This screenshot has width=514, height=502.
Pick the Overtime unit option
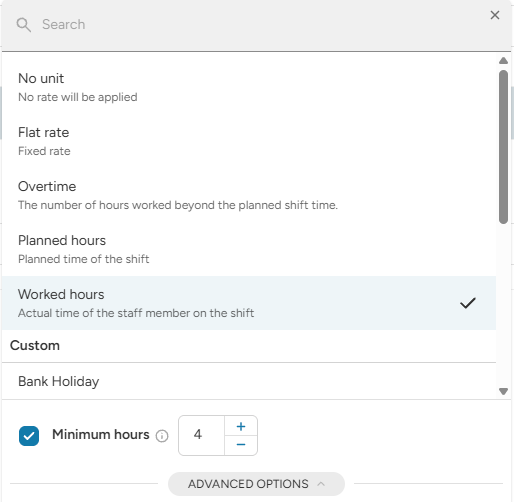coord(249,195)
